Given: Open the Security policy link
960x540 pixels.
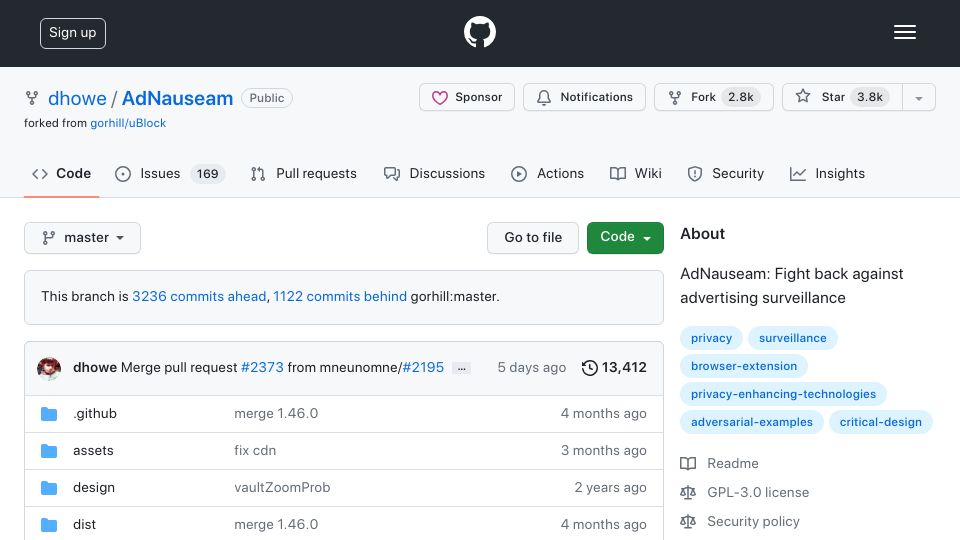Looking at the screenshot, I should 740,522.
